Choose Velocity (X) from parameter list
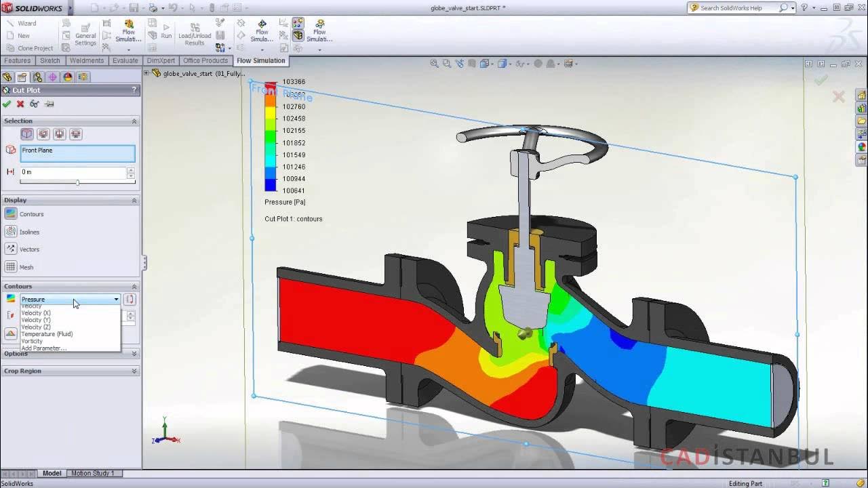This screenshot has height=488, width=868. [x=36, y=313]
